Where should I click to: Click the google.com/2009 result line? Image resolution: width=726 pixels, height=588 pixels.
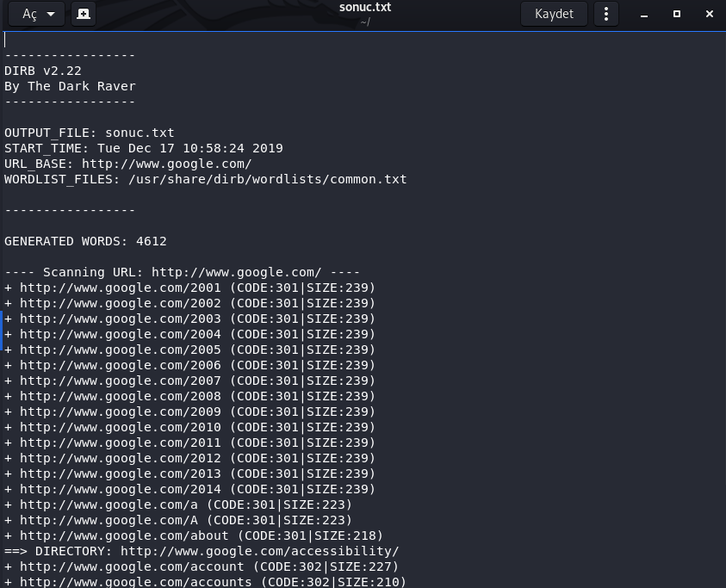[x=189, y=412]
